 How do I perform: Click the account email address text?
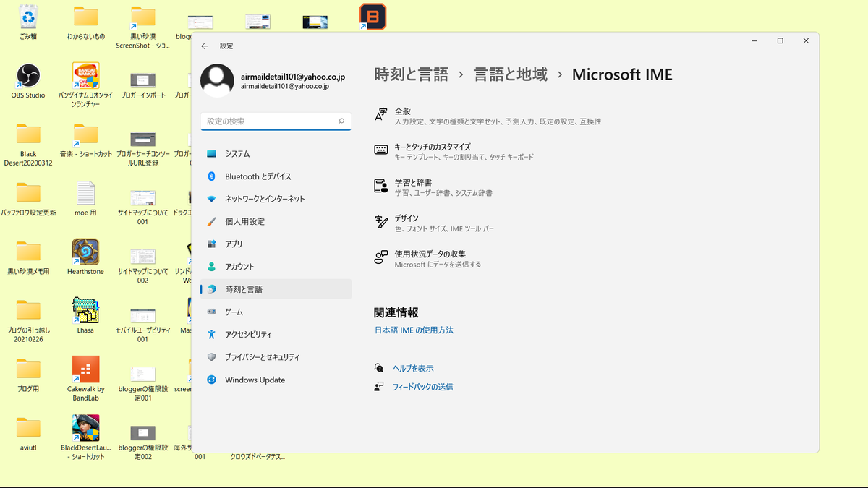coord(293,77)
